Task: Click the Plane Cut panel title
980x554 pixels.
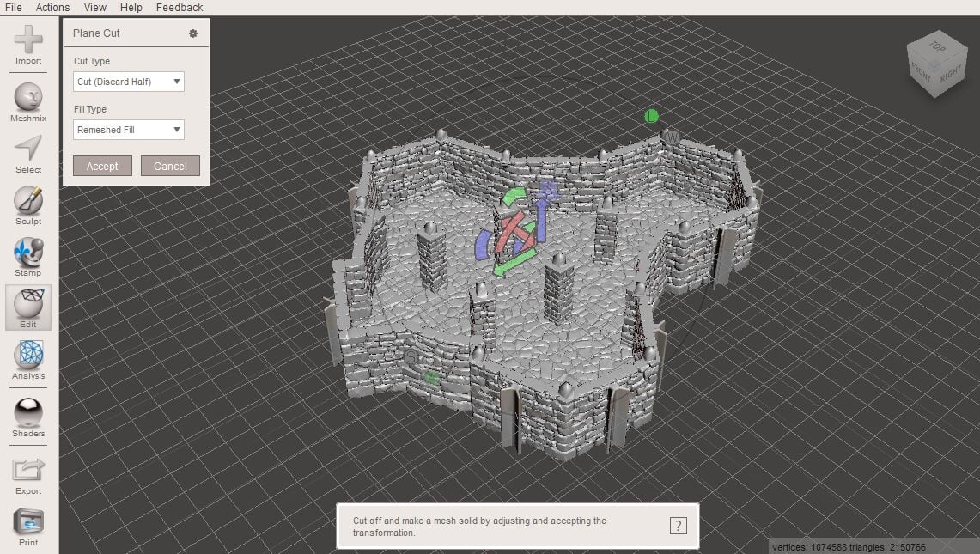Action: click(x=96, y=33)
